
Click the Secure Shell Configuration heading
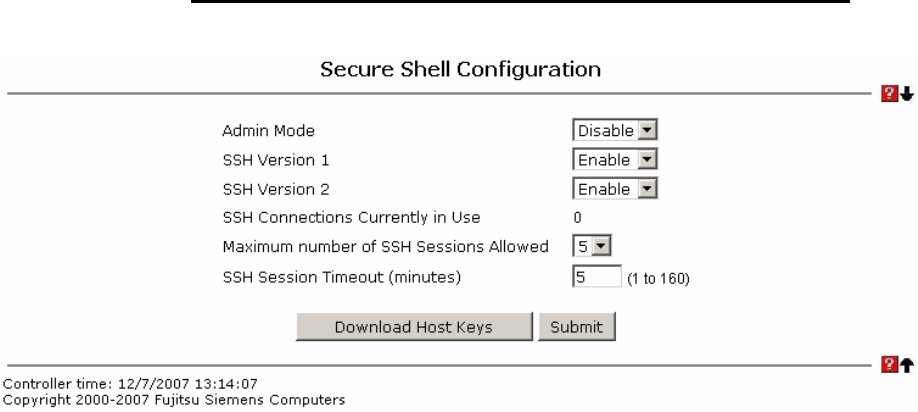(458, 70)
